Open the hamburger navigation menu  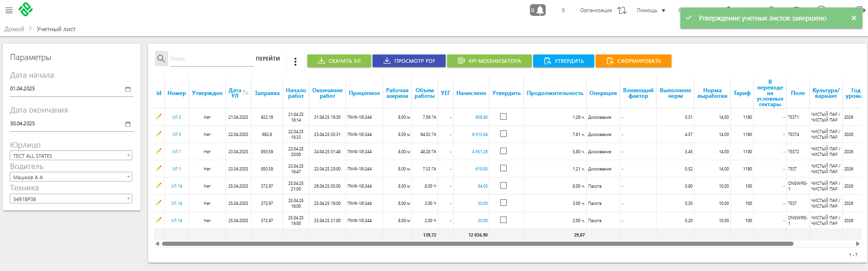[x=9, y=10]
